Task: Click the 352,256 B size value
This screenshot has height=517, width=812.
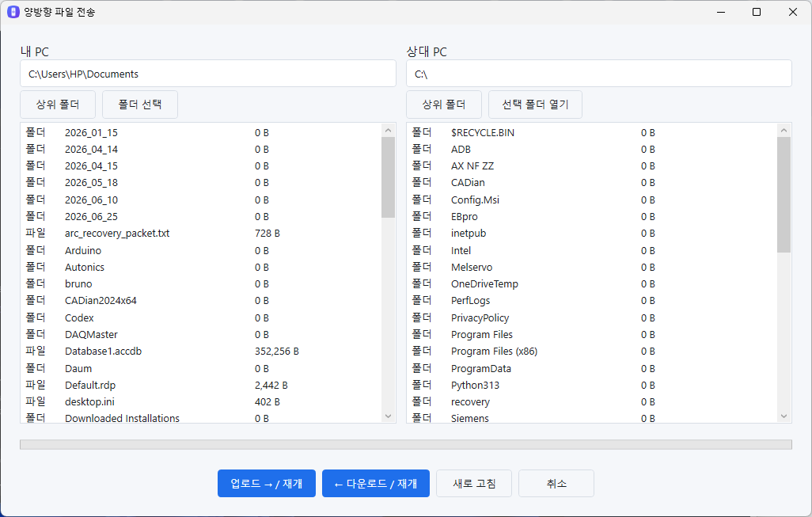Action: coord(276,352)
